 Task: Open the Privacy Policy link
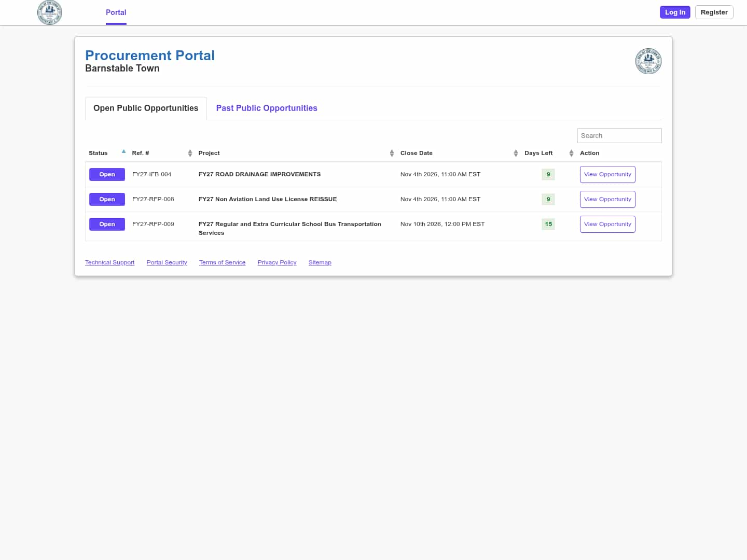[277, 262]
